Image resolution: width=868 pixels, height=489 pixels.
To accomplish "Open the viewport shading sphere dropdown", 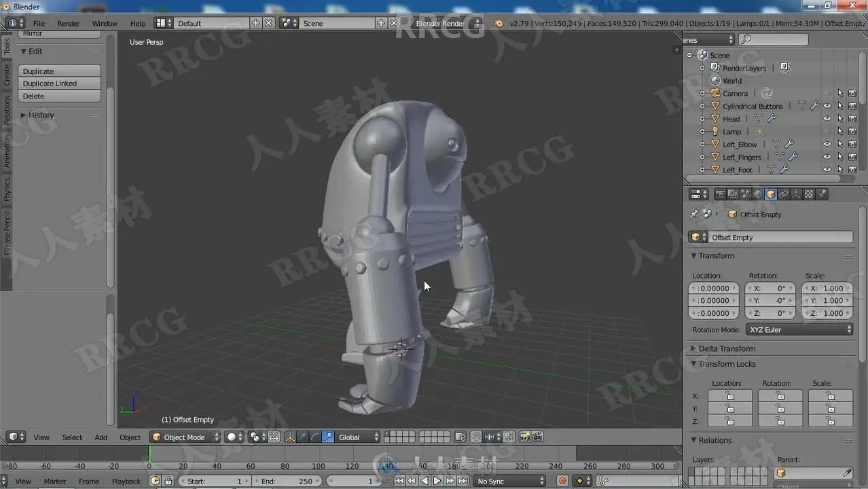I will (x=234, y=437).
